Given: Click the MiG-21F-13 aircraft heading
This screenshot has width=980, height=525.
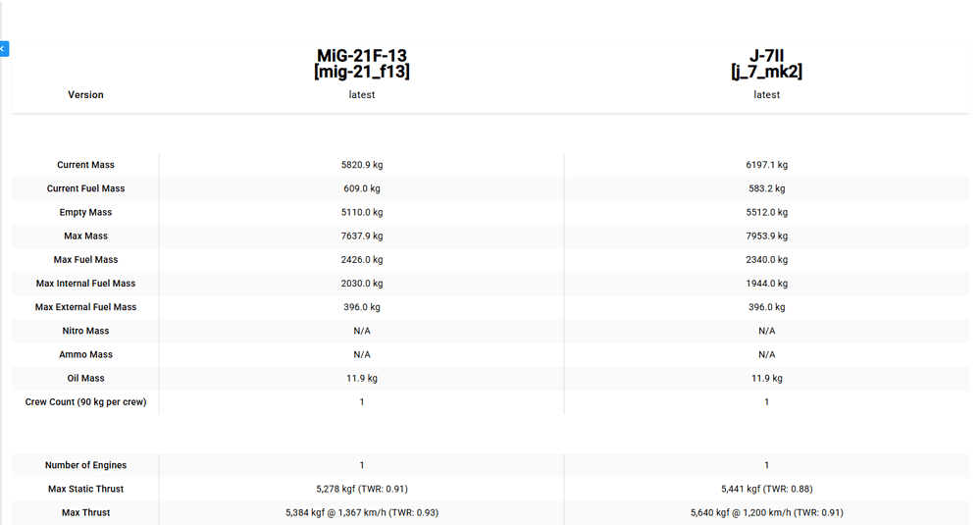Looking at the screenshot, I should tap(362, 64).
